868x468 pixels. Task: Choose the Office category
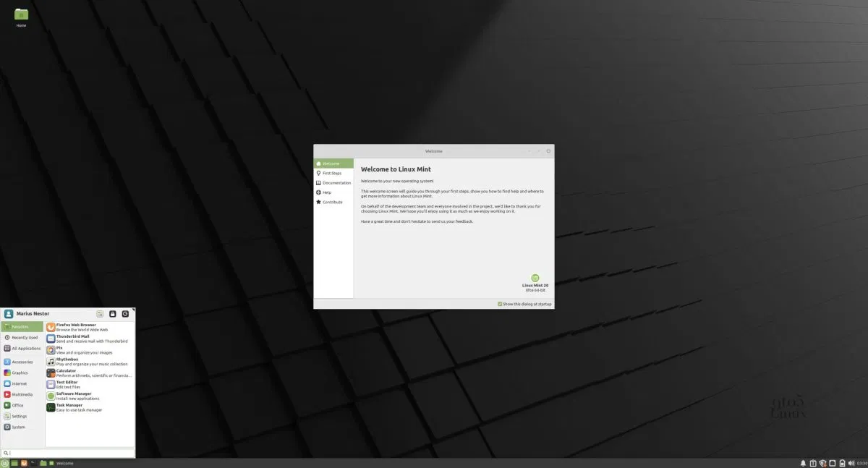(x=22, y=405)
